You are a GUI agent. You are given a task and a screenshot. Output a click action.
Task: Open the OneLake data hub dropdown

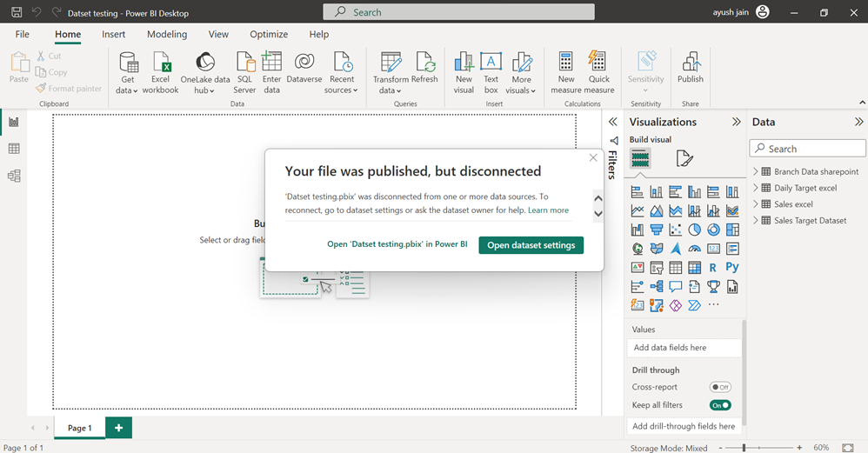click(204, 73)
